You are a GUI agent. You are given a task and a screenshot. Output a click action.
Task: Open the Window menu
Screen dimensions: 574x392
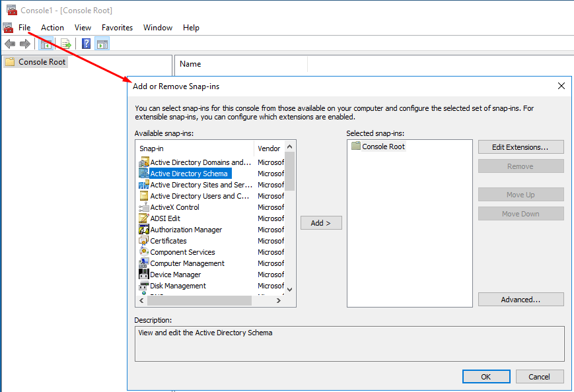click(158, 28)
